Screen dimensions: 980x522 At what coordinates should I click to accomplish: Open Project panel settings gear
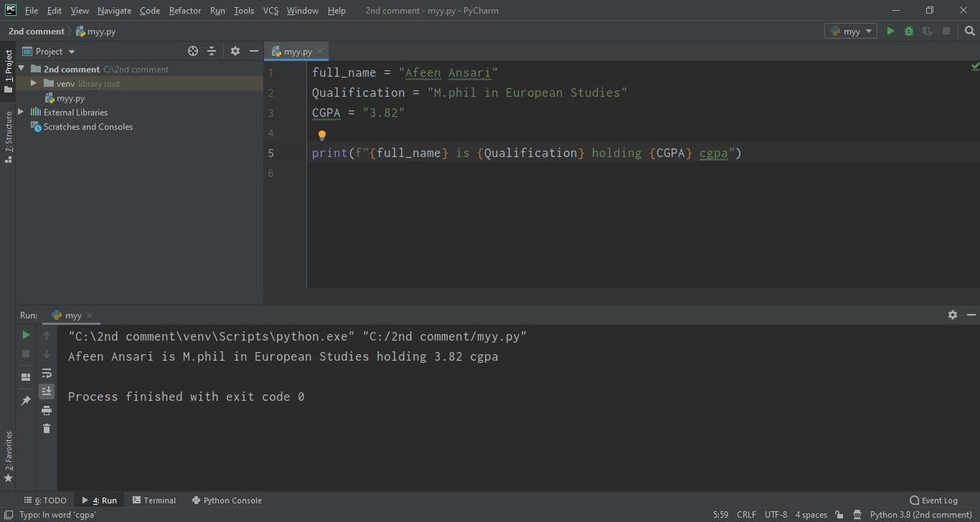pos(235,51)
